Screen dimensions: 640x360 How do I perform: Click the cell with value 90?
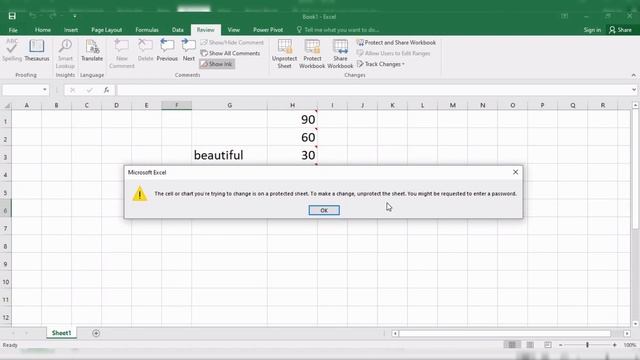[x=292, y=120]
